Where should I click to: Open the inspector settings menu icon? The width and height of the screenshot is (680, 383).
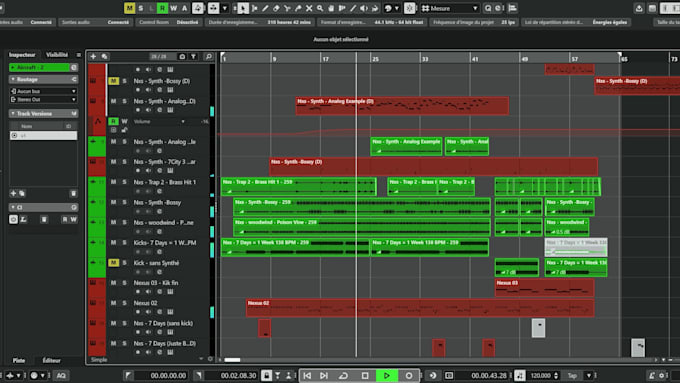pos(78,55)
